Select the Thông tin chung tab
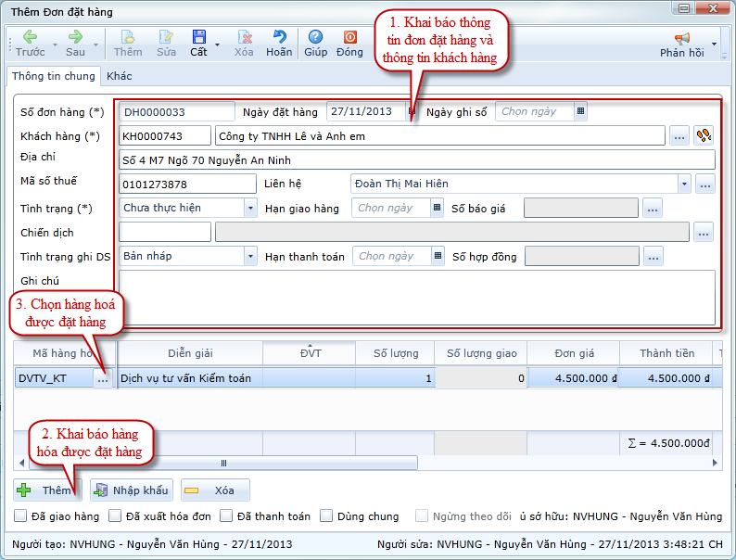The image size is (736, 560). (54, 76)
